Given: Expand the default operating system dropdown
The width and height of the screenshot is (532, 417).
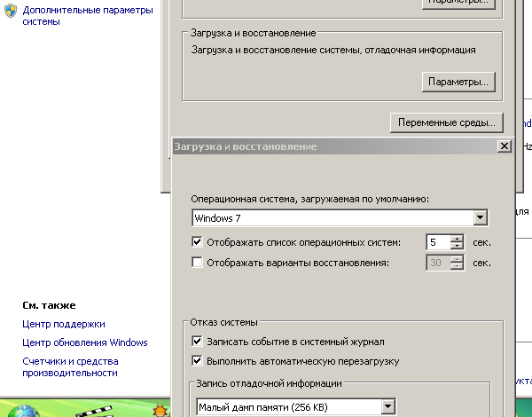Looking at the screenshot, I should pos(480,217).
